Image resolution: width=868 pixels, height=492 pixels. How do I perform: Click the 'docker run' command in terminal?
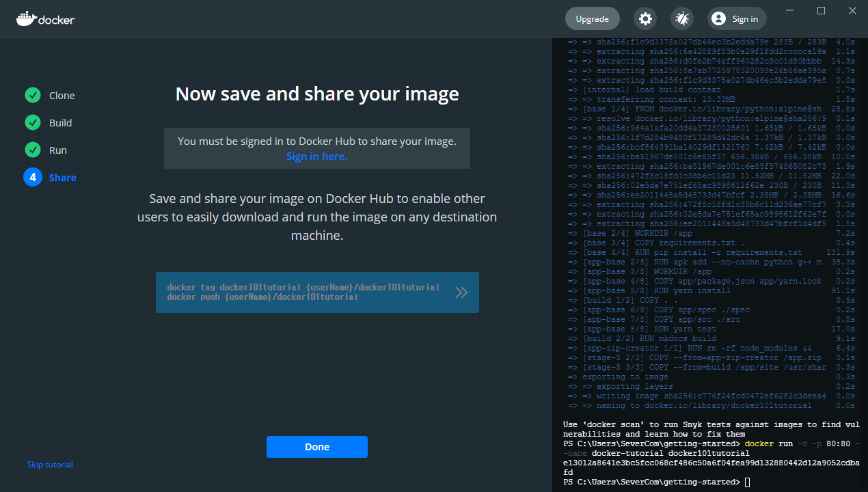[769, 443]
